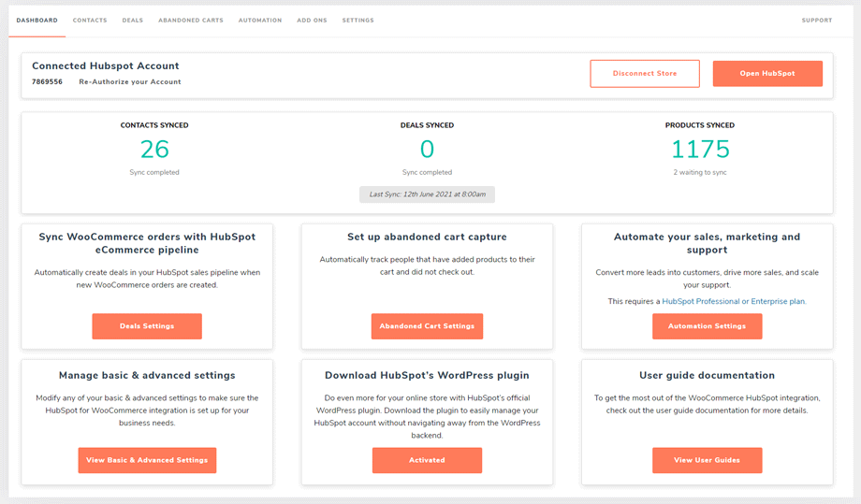The width and height of the screenshot is (861, 504).
Task: Open the Add Ons tab
Action: coord(312,21)
